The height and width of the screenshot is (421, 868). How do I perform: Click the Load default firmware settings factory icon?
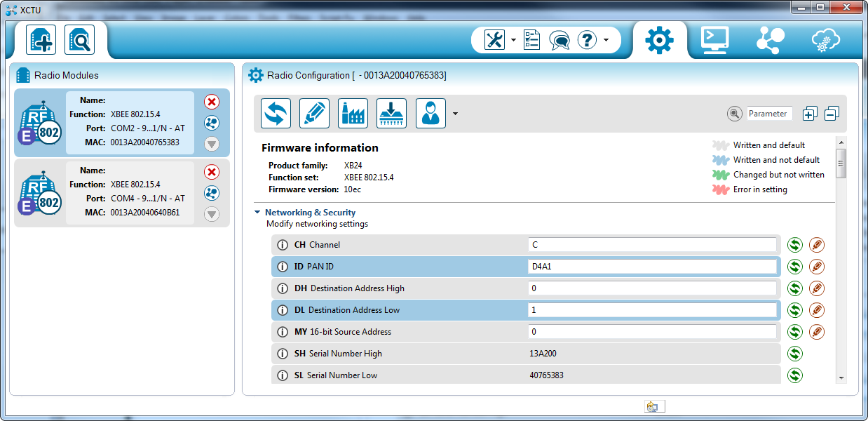coord(353,113)
